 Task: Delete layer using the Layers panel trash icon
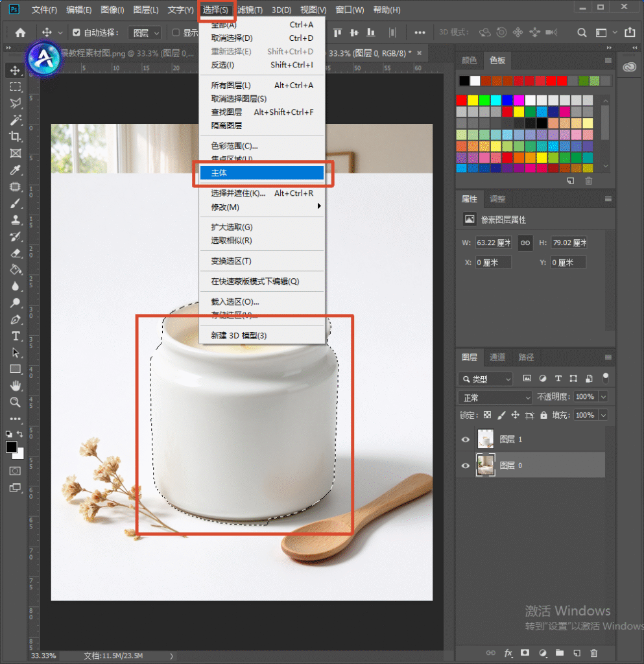click(x=593, y=653)
